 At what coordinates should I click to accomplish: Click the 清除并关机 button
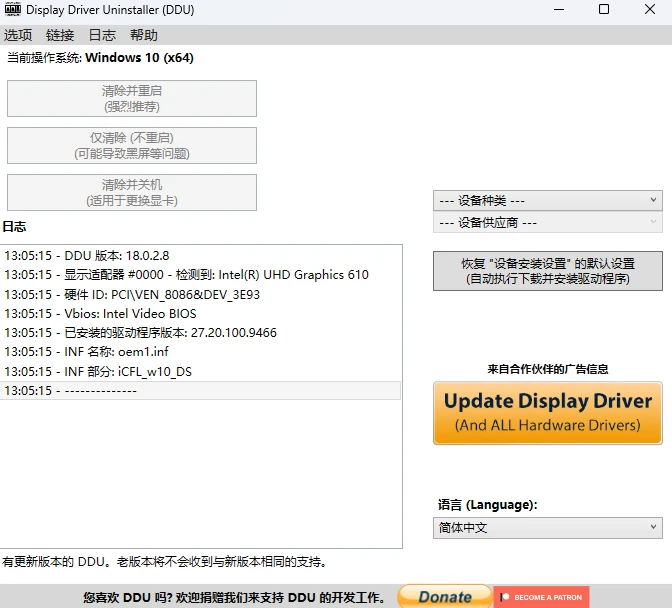pyautogui.click(x=132, y=192)
